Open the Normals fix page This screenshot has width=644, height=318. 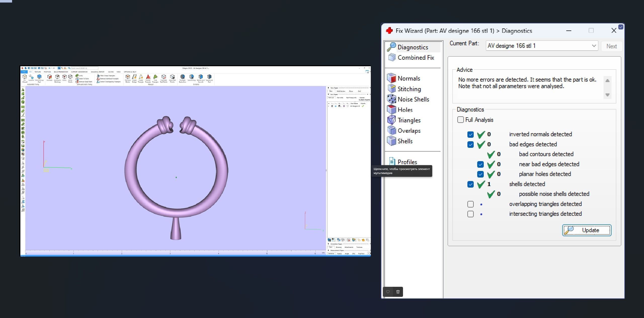pyautogui.click(x=408, y=79)
